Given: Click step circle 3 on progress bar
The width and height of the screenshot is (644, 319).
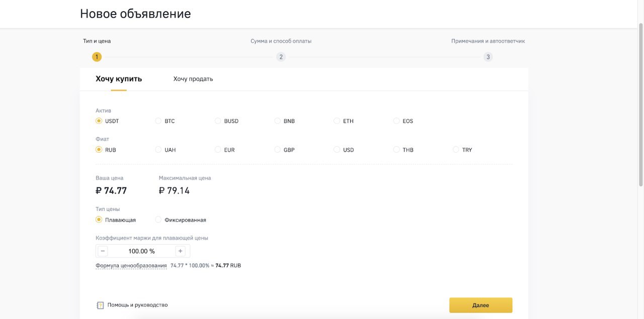Looking at the screenshot, I should [x=488, y=56].
